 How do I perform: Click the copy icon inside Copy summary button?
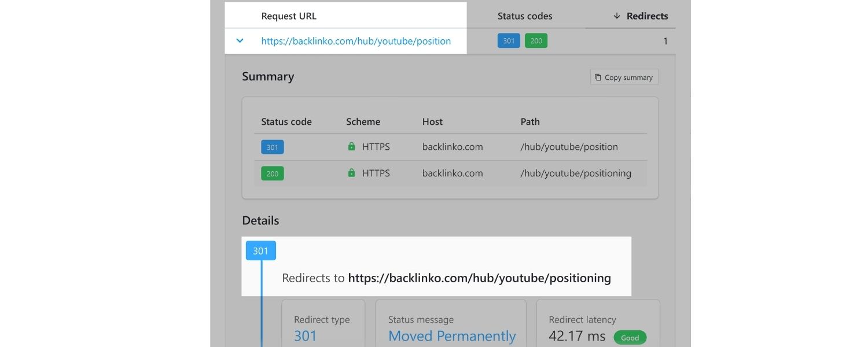point(597,76)
